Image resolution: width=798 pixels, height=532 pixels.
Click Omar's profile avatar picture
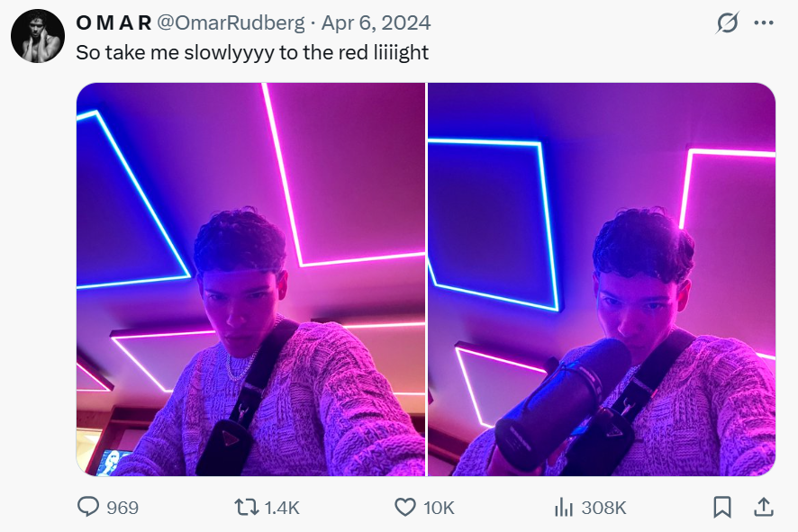pos(38,37)
